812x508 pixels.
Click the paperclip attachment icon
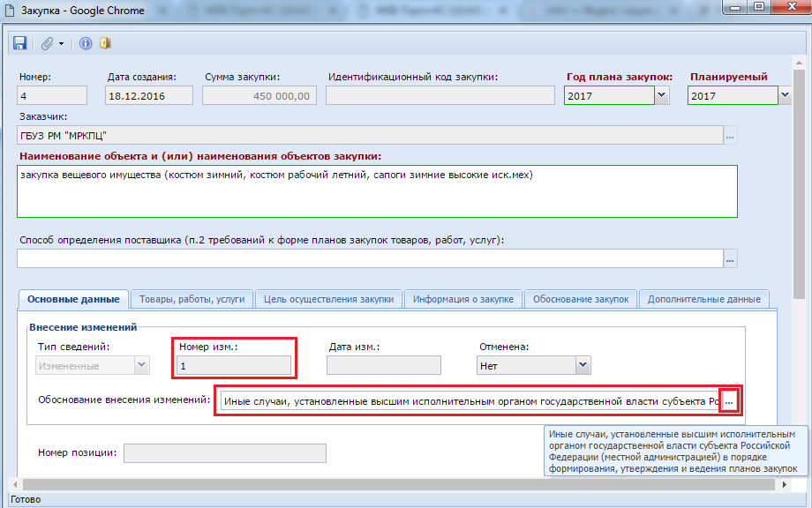[48, 43]
